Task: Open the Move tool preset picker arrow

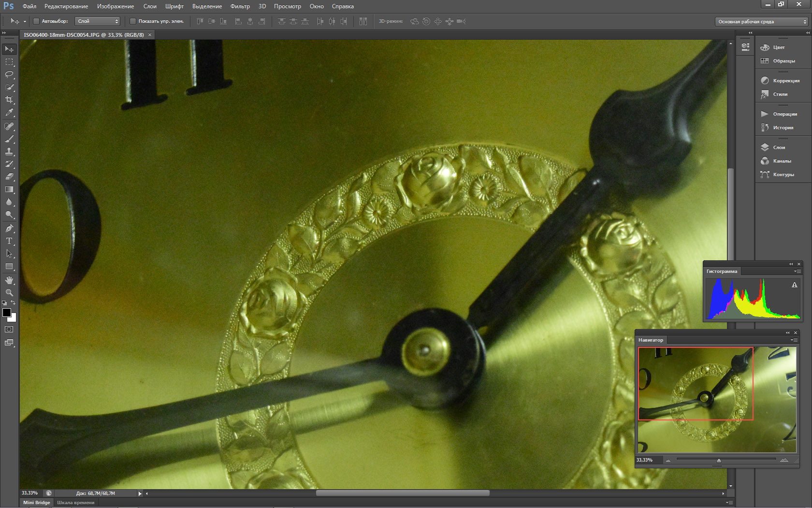Action: point(25,21)
